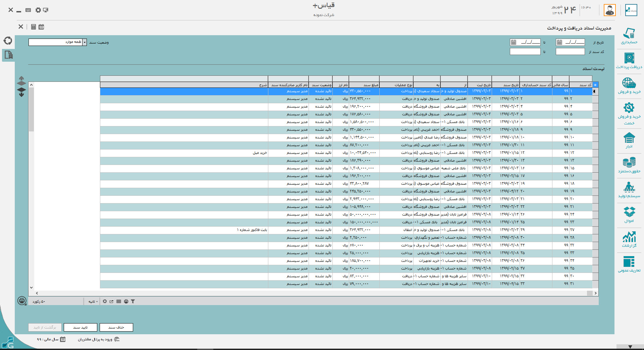Click the calendar icon beside the grid icon
This screenshot has height=350, width=644.
point(41,27)
